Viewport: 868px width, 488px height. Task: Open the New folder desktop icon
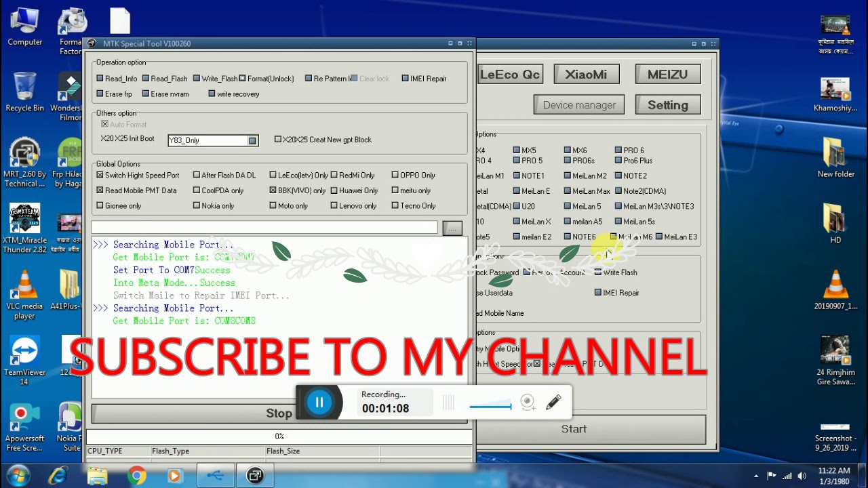tap(835, 157)
